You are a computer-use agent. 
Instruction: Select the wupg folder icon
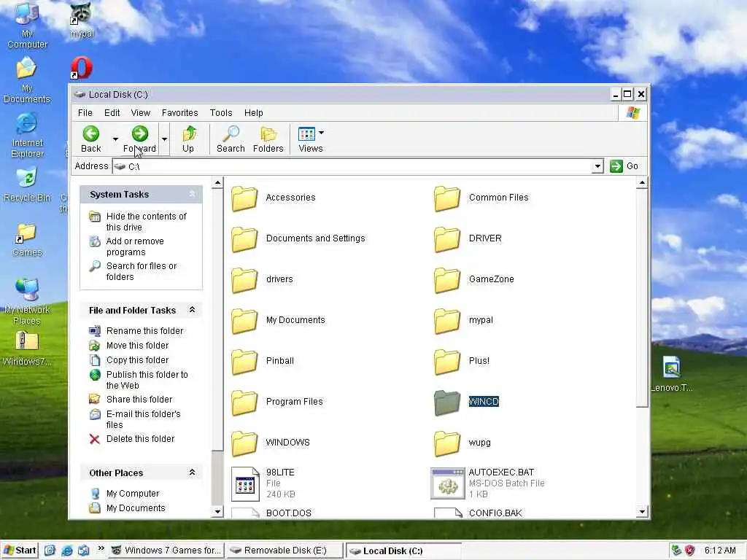click(447, 443)
